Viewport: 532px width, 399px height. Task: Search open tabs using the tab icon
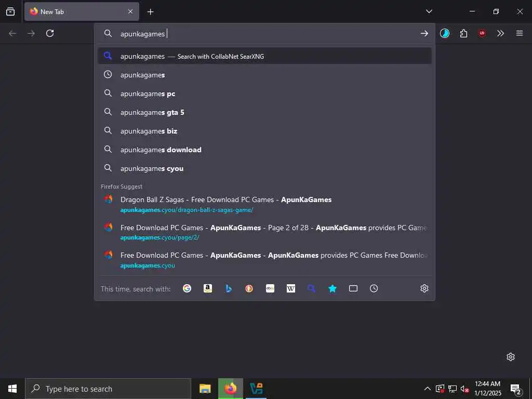click(x=353, y=288)
